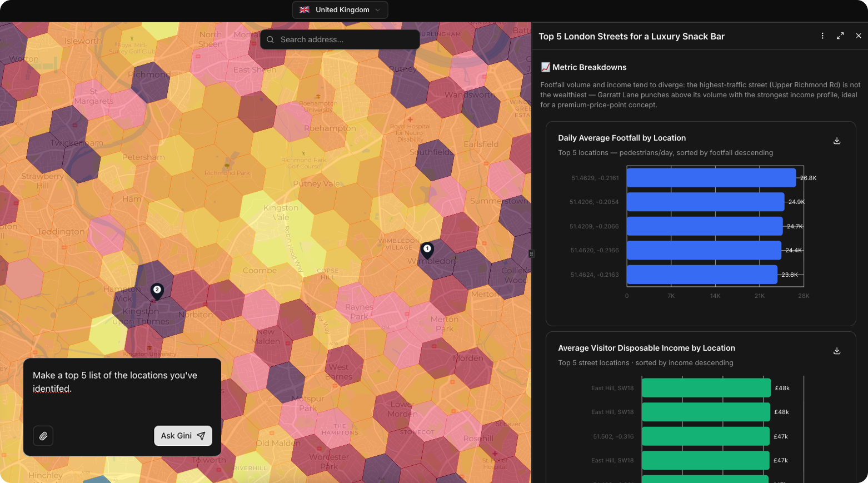Viewport: 868px width, 483px height.
Task: Click the Kingston Vale label on the map
Action: click(x=281, y=212)
